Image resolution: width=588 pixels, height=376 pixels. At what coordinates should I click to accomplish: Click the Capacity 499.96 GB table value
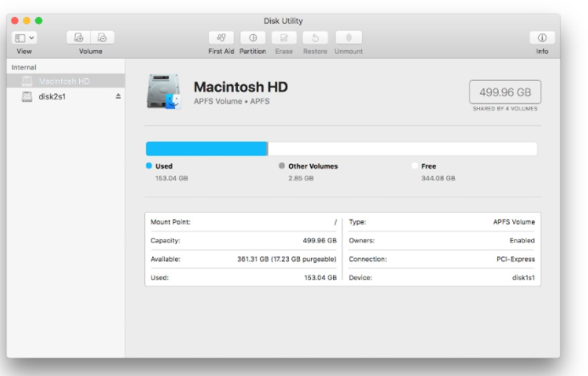pyautogui.click(x=319, y=241)
